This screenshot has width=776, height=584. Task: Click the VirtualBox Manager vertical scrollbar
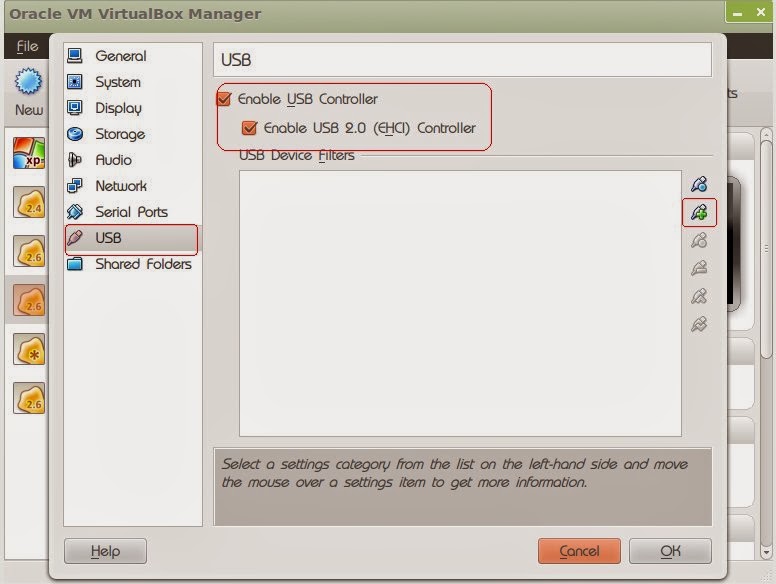click(x=766, y=247)
